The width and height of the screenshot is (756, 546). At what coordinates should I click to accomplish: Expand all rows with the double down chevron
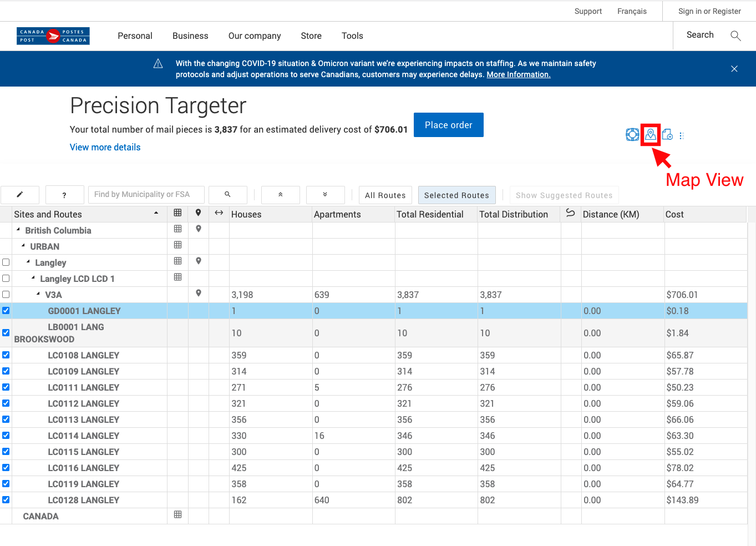(325, 195)
